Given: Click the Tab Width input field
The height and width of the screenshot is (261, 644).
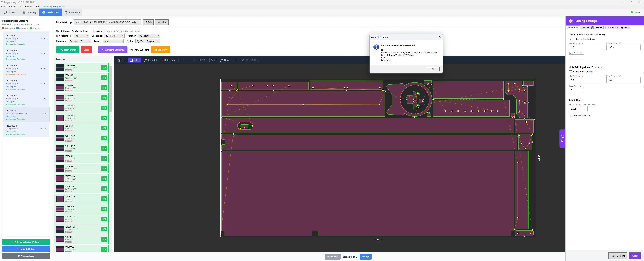Looking at the screenshot, I should point(578,109).
